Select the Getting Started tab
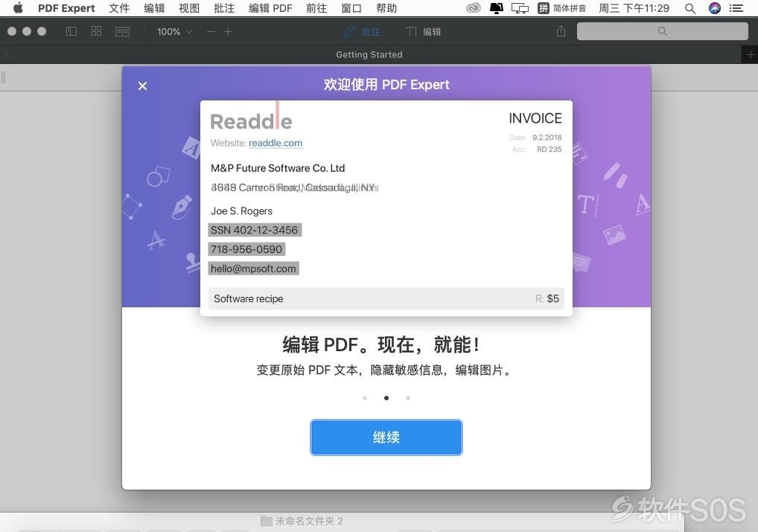Viewport: 758px width, 532px height. pyautogui.click(x=369, y=54)
